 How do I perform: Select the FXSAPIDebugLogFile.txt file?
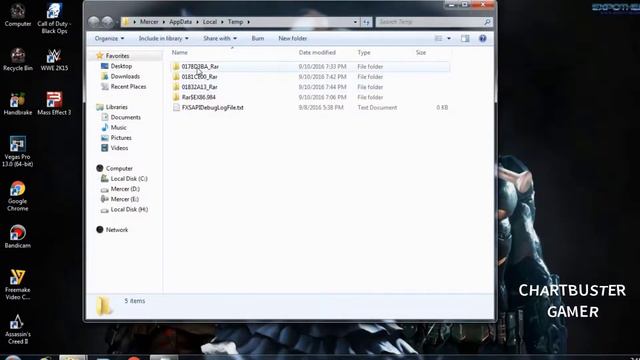pos(310,107)
